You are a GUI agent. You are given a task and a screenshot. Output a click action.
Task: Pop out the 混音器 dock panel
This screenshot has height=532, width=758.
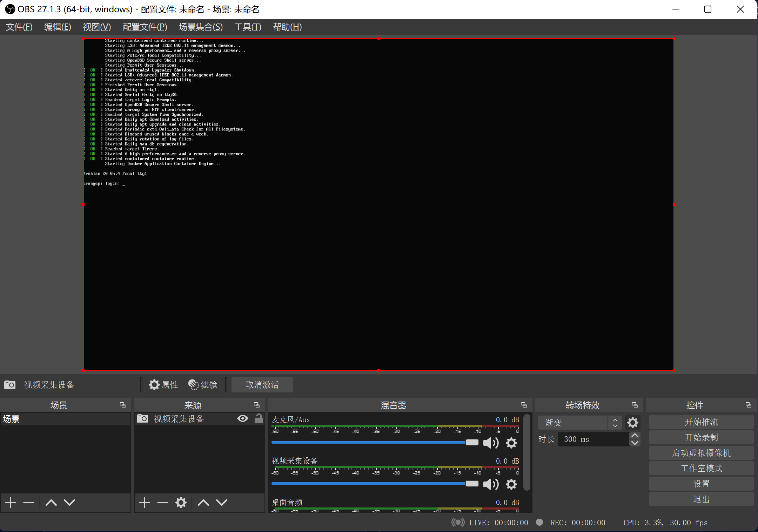pyautogui.click(x=524, y=405)
